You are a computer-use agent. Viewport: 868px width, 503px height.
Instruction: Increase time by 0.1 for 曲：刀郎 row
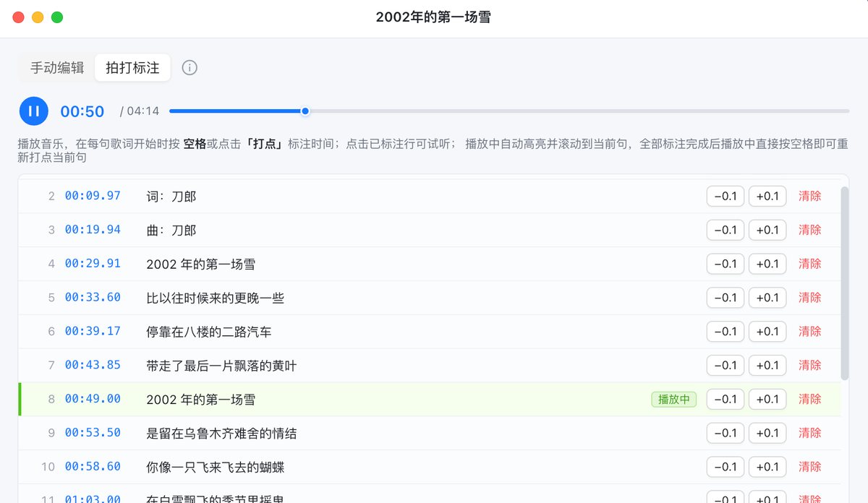coord(767,230)
